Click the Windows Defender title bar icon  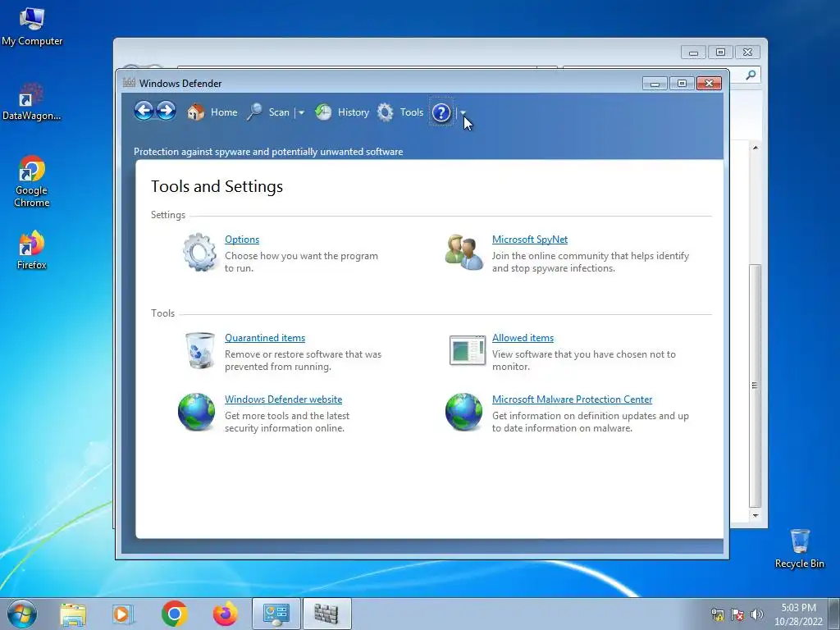pyautogui.click(x=129, y=83)
